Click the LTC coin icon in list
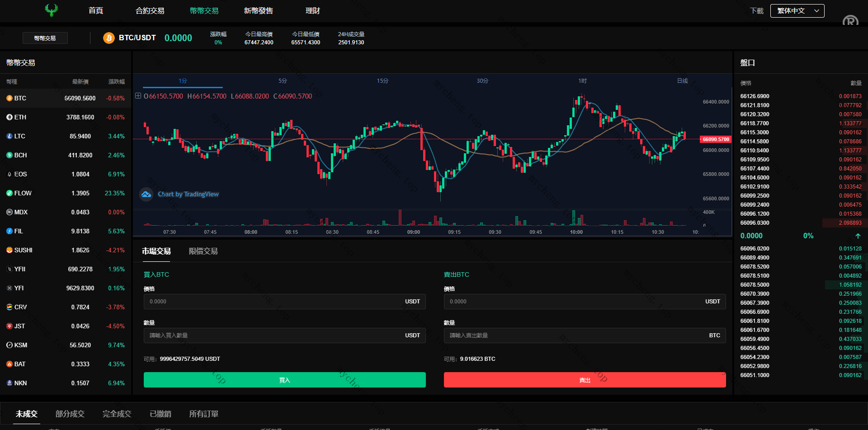This screenshot has height=430, width=868. click(x=9, y=136)
